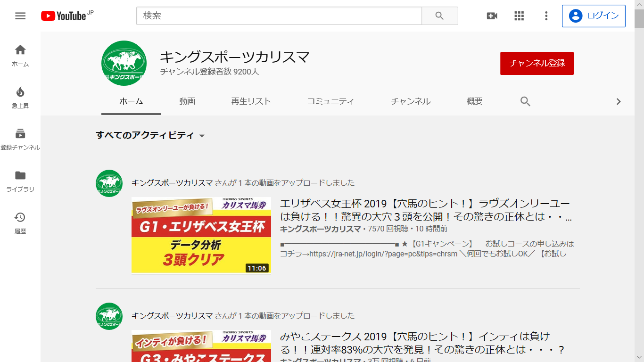Click the channel name in the second upload notice
Screen dimensions: 644x362
pos(173,316)
